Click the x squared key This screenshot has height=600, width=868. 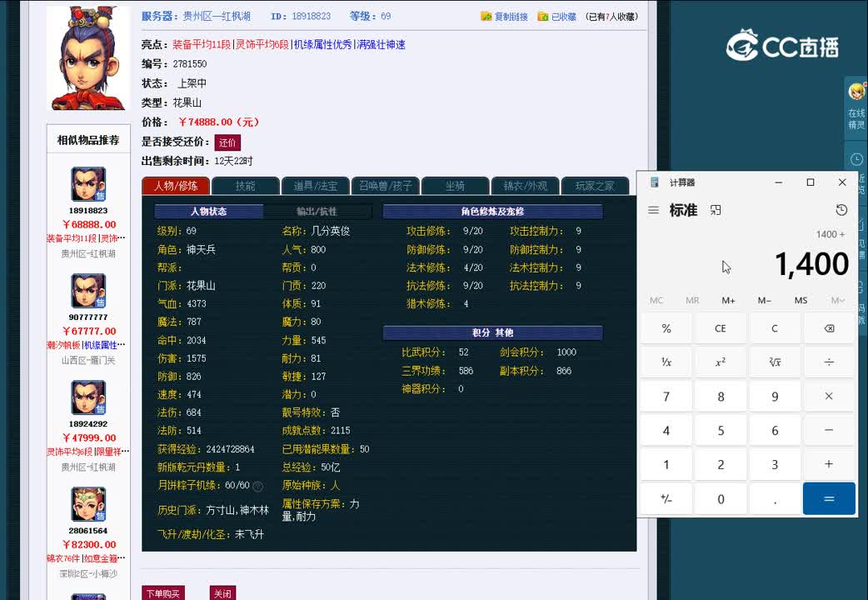point(721,362)
